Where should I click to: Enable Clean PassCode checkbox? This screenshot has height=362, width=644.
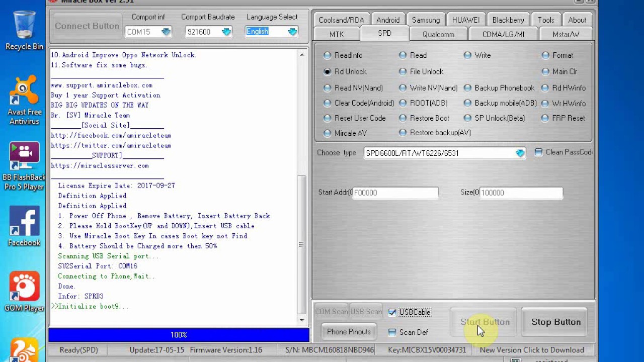coord(538,152)
